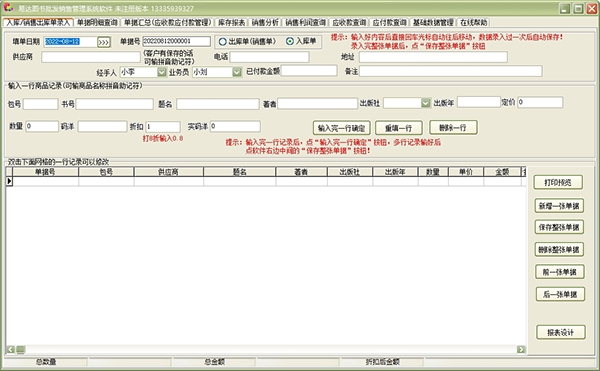The height and width of the screenshot is (371, 600).
Task: Click the right scroll arrow of grid
Action: click(x=521, y=349)
